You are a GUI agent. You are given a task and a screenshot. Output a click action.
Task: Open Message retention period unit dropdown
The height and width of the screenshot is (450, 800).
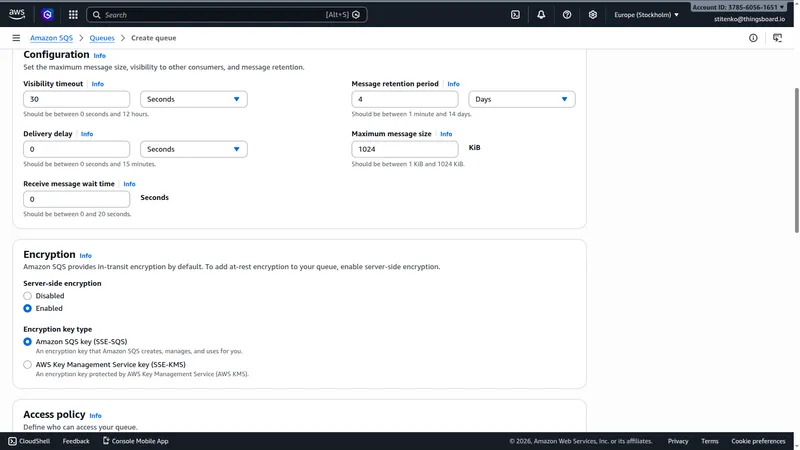pyautogui.click(x=522, y=99)
